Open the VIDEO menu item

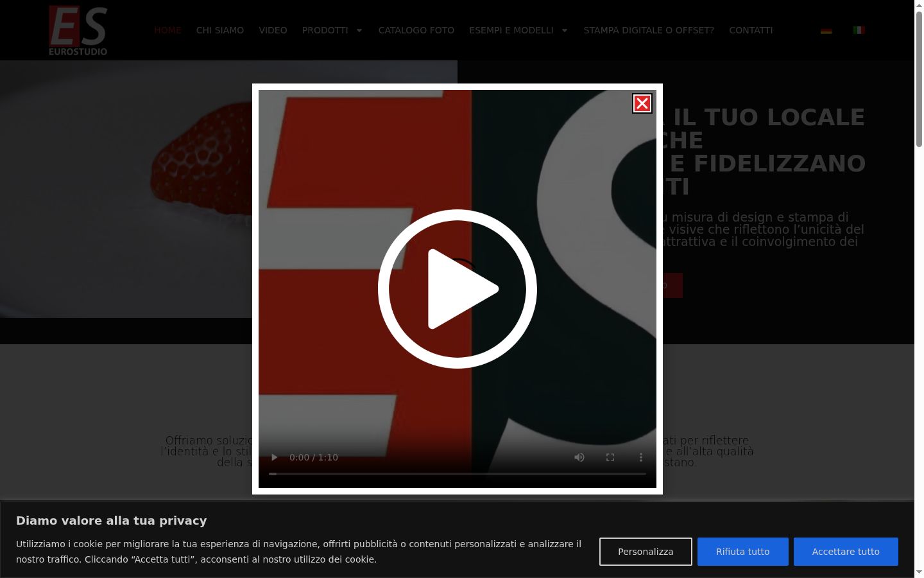pos(273,30)
